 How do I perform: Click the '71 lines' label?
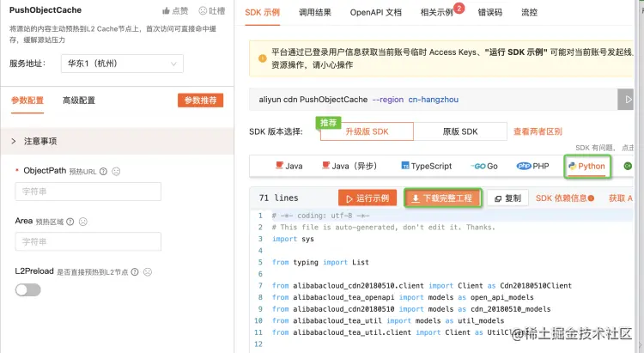pos(278,198)
